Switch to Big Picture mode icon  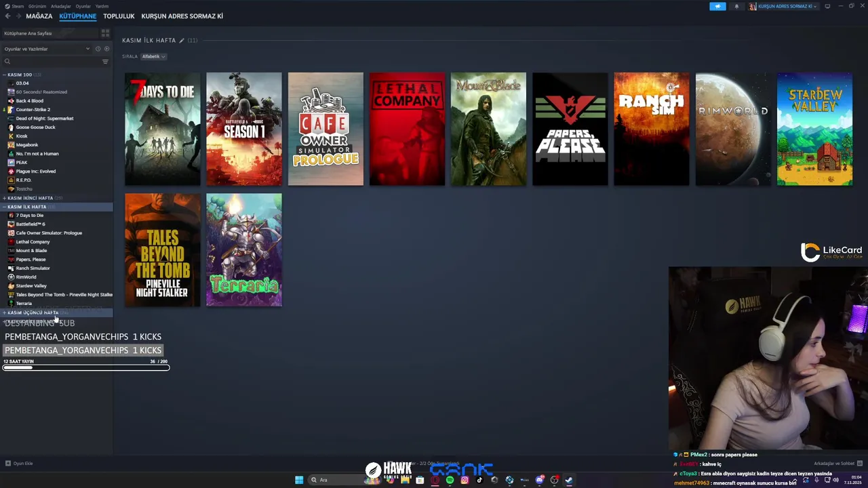(x=827, y=6)
